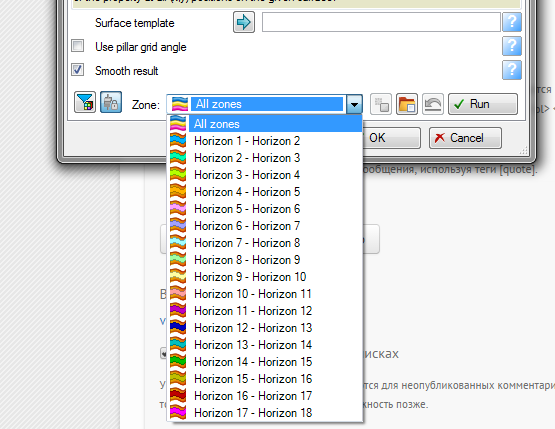Enable Use pillar grid angle checkbox
Screen dimensions: 555x429
pyautogui.click(x=78, y=46)
